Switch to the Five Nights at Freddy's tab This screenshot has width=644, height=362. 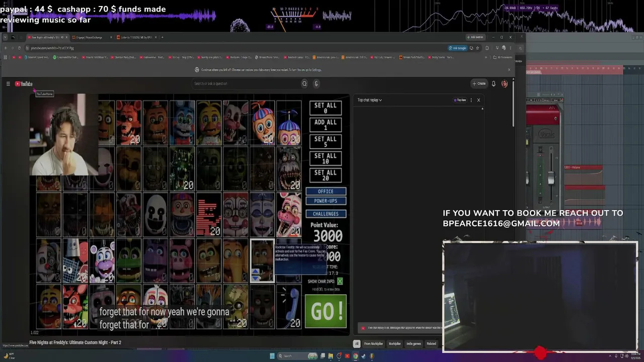pos(47,37)
